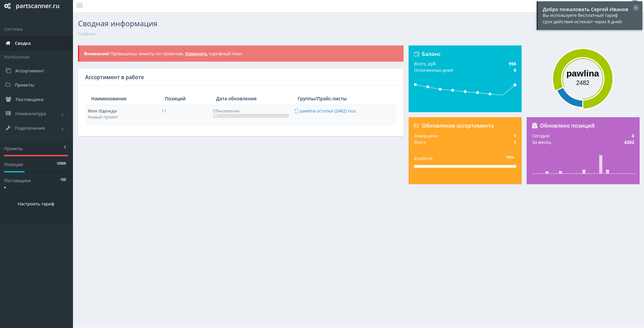Click the Номенклатура list icon
This screenshot has height=328, width=644.
click(x=8, y=113)
